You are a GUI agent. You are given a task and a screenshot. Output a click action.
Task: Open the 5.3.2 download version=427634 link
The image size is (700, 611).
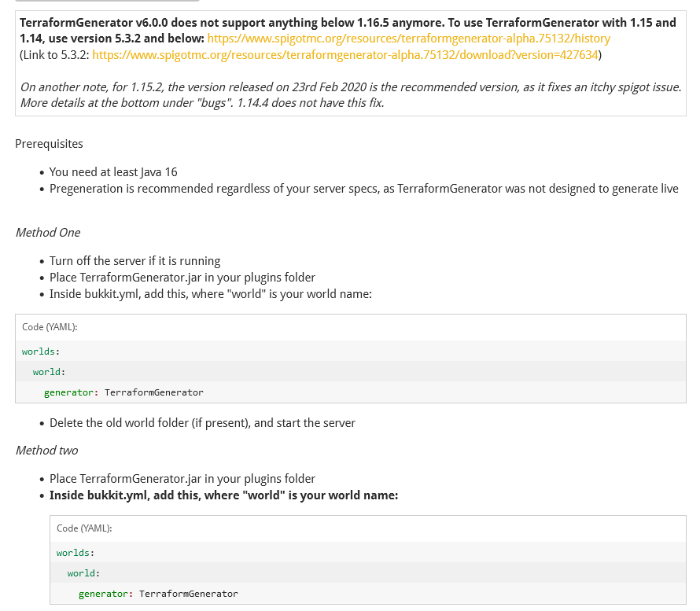(345, 55)
